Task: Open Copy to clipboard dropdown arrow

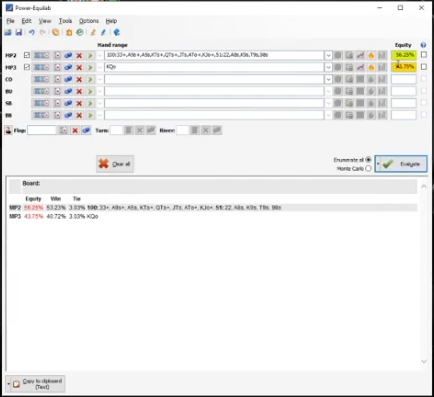Action: point(8,384)
